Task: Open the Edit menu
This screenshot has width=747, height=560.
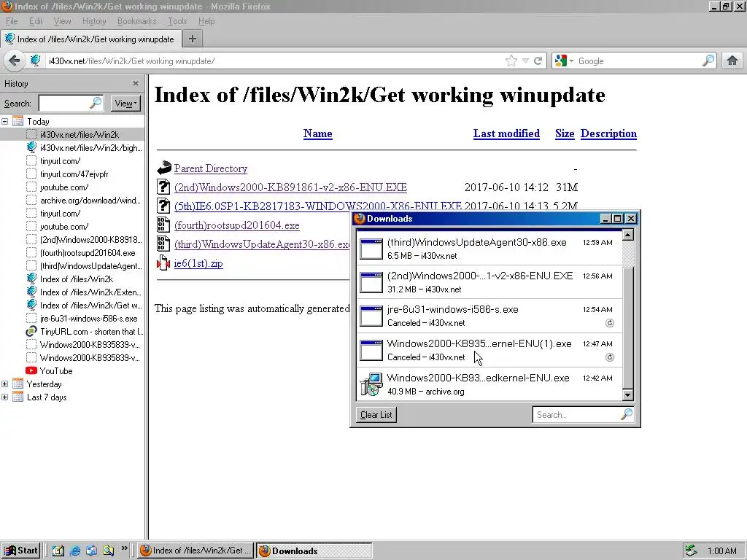Action: (x=35, y=21)
